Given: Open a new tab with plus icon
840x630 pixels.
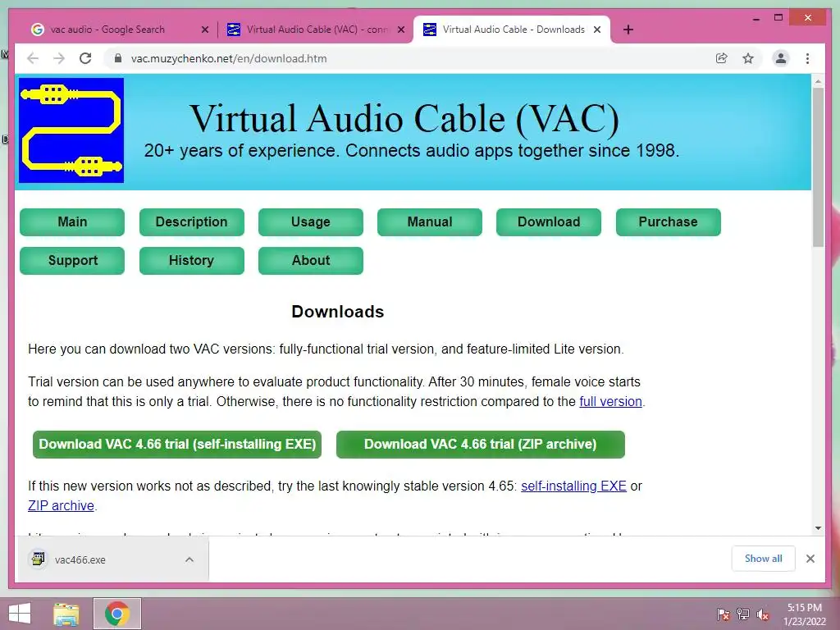Looking at the screenshot, I should click(628, 30).
